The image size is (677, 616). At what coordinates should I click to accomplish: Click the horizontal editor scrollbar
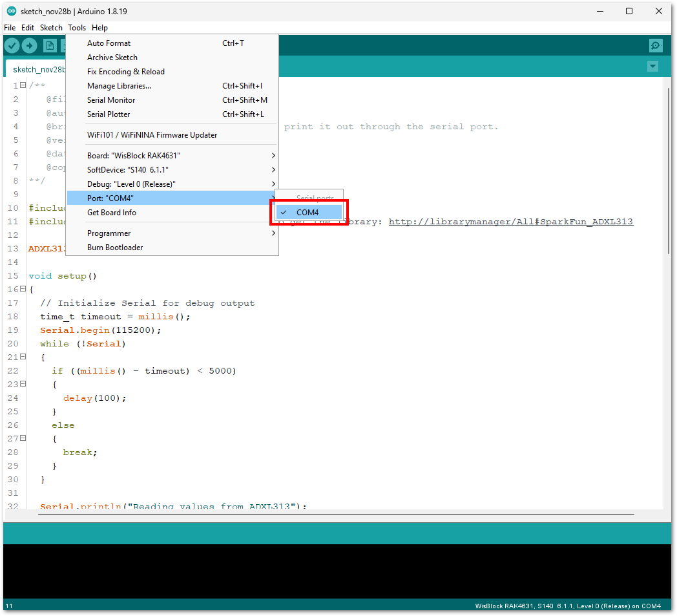336,515
